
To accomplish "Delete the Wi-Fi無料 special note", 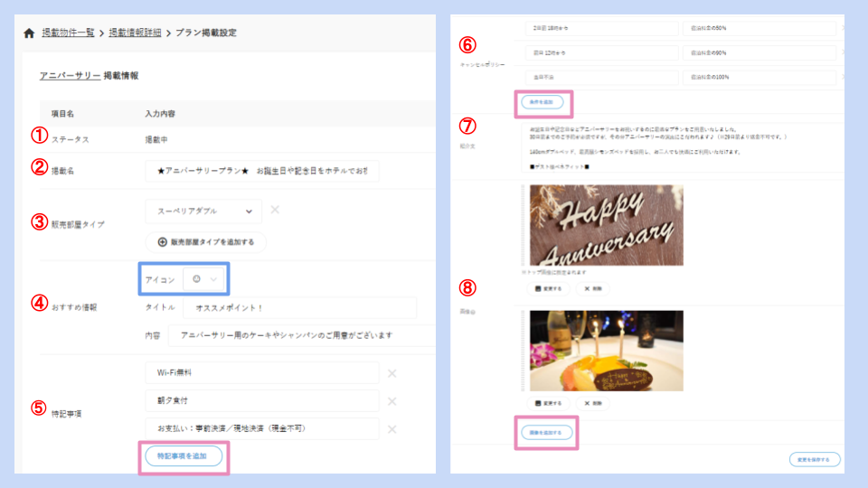I will pos(392,373).
